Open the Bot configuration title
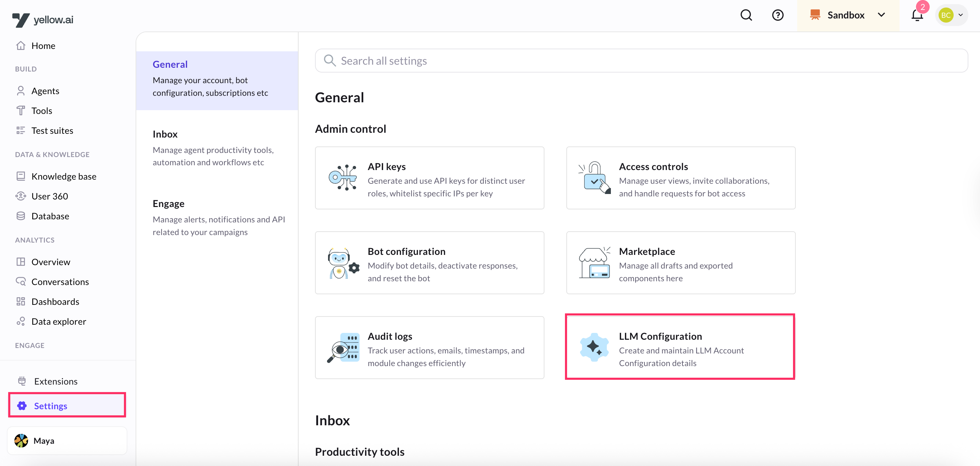 406,251
